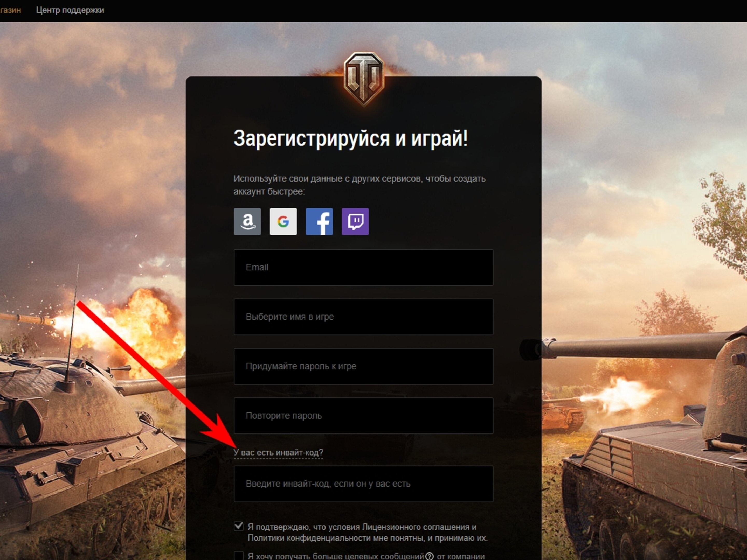Click the 'Придумайте пароль к игре' field

pyautogui.click(x=363, y=366)
